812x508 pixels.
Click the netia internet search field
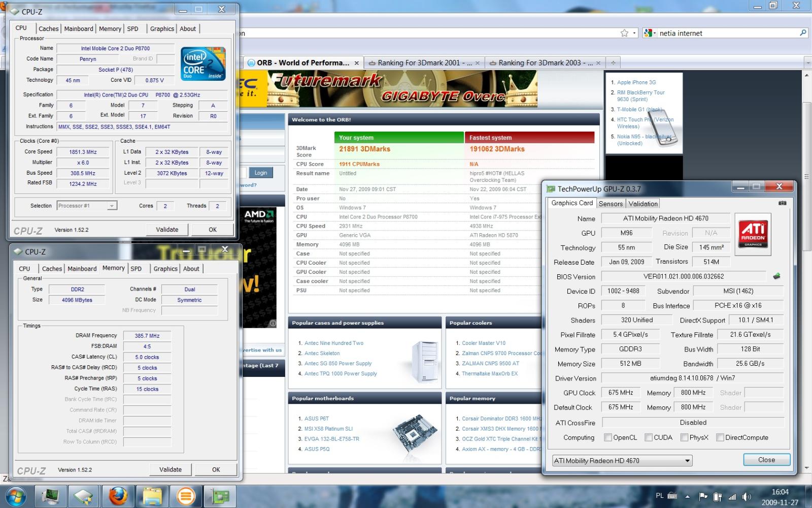click(x=727, y=33)
